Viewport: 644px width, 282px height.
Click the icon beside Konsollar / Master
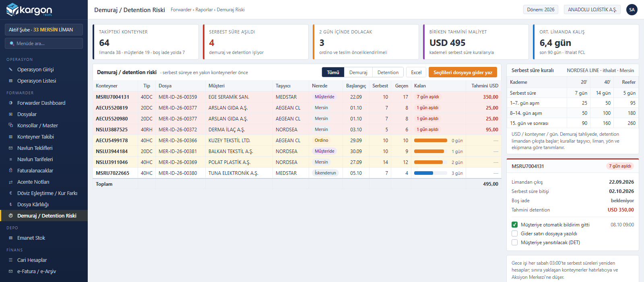tap(11, 126)
